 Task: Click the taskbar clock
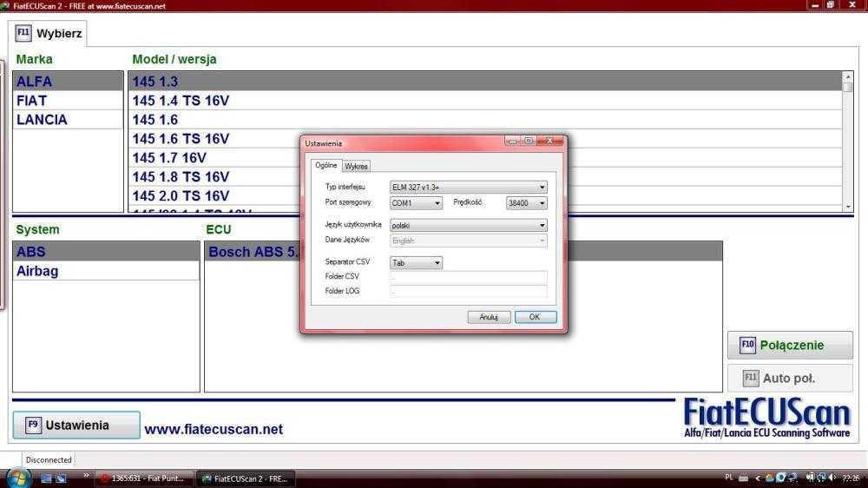pyautogui.click(x=852, y=478)
